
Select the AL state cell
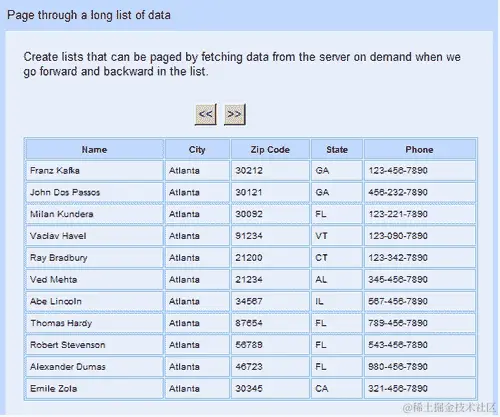click(337, 279)
